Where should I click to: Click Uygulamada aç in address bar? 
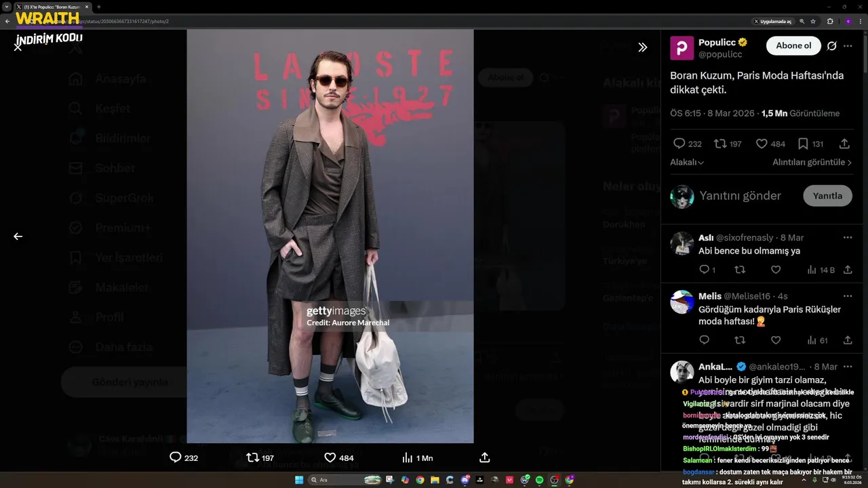click(x=772, y=22)
